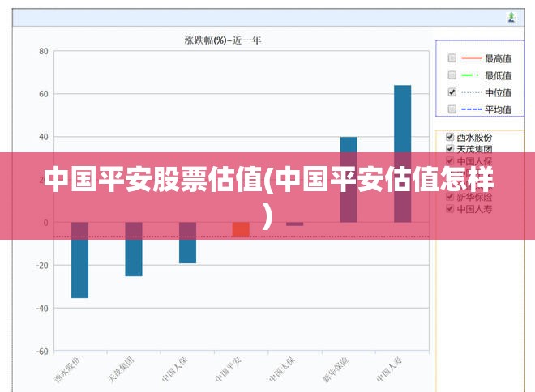Uncheck the 中国人寿 series checkbox
The image size is (535, 392).
[450, 208]
